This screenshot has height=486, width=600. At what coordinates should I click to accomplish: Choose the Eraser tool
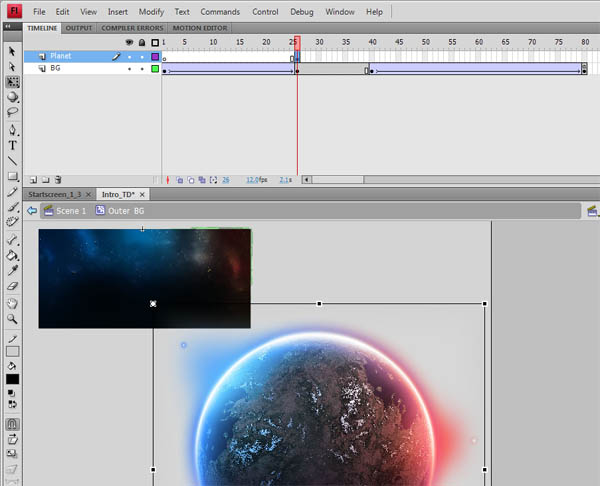12,286
